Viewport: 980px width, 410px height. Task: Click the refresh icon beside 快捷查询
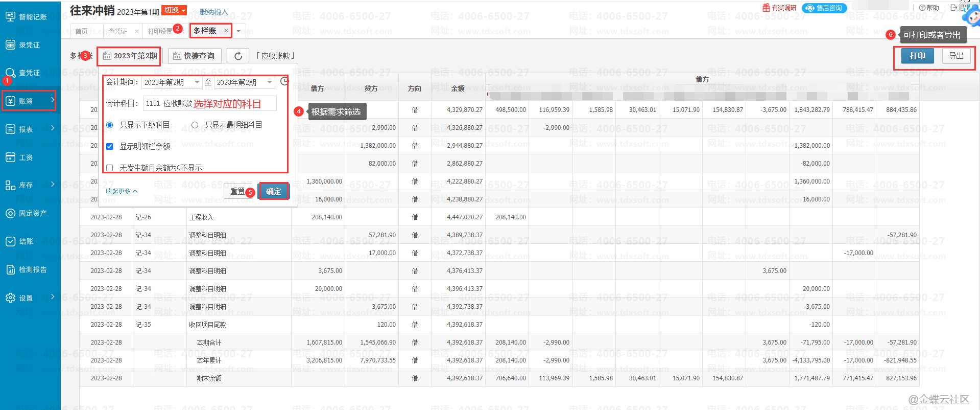pyautogui.click(x=238, y=56)
